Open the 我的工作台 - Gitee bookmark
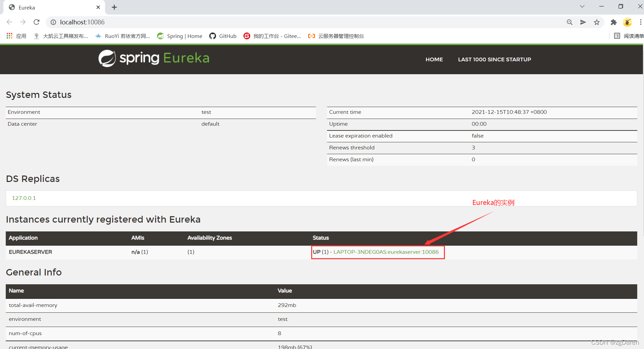Image resolution: width=644 pixels, height=349 pixels. click(272, 36)
